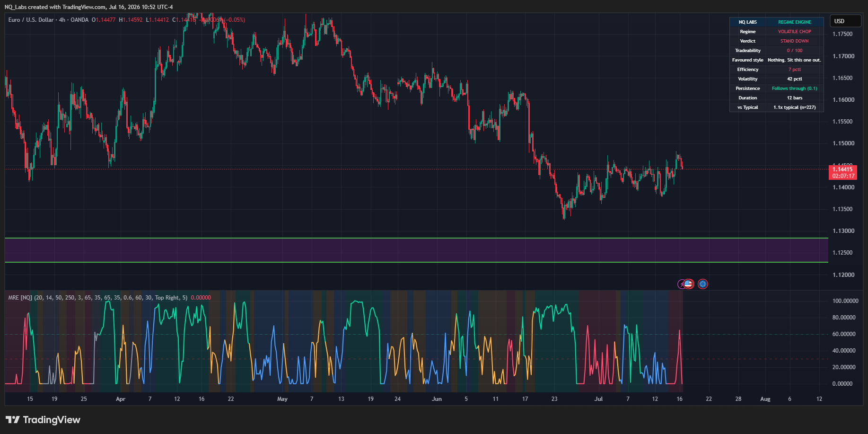The image size is (868, 434).
Task: Click the 1.13000 price axis label
Action: [x=843, y=231]
